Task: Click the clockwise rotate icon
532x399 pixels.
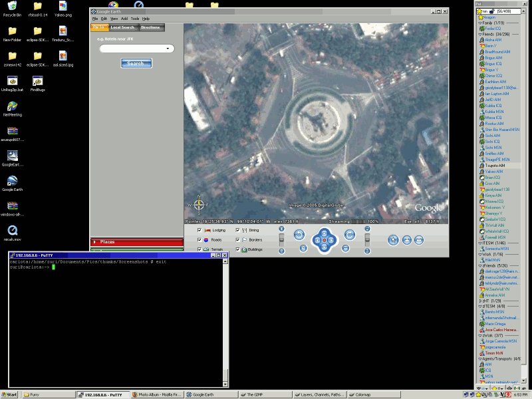Action: 349,234
